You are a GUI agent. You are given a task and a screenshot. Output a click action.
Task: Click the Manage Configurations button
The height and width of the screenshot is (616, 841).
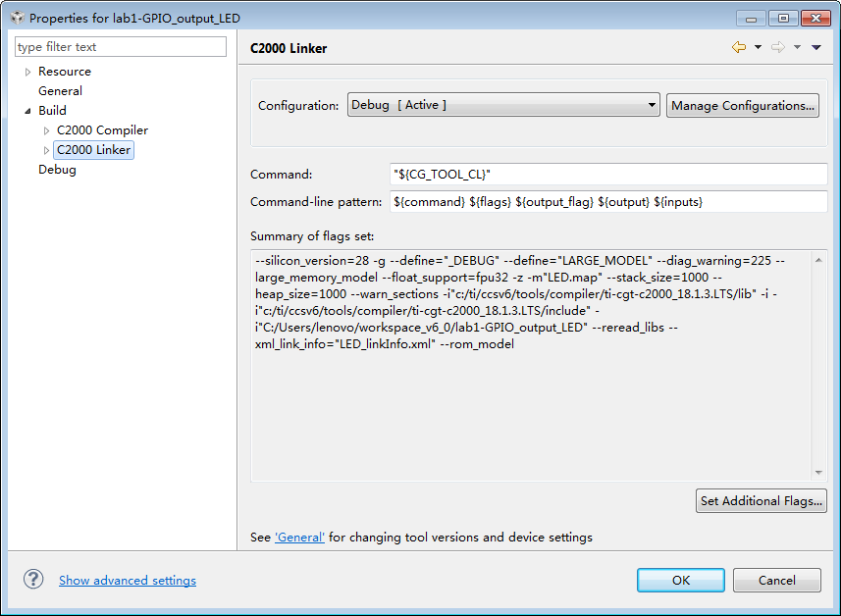click(743, 105)
